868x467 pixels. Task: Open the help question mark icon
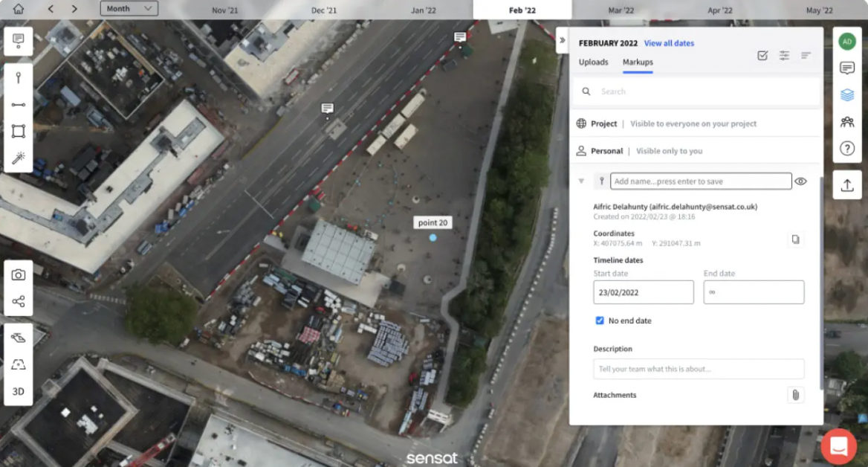click(x=847, y=149)
